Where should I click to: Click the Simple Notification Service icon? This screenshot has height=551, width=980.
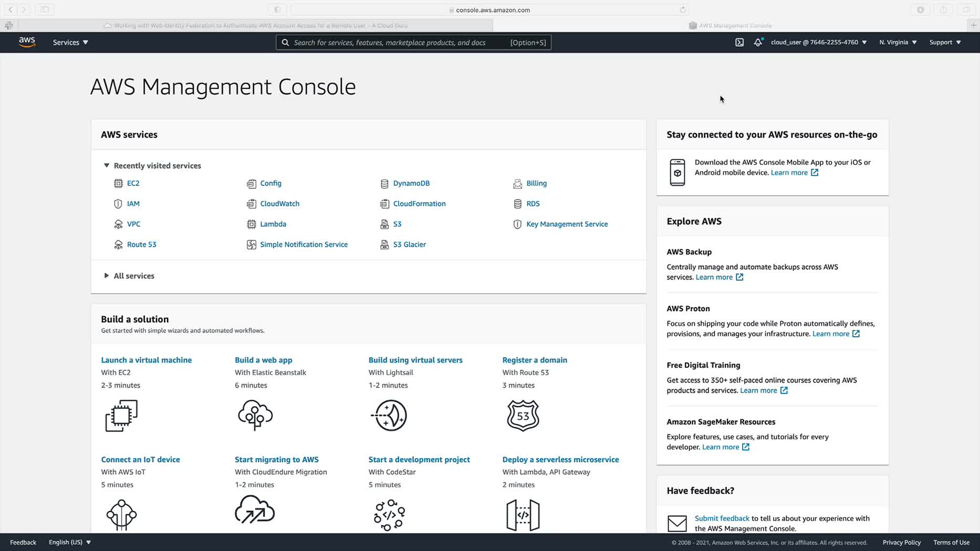[x=252, y=245]
